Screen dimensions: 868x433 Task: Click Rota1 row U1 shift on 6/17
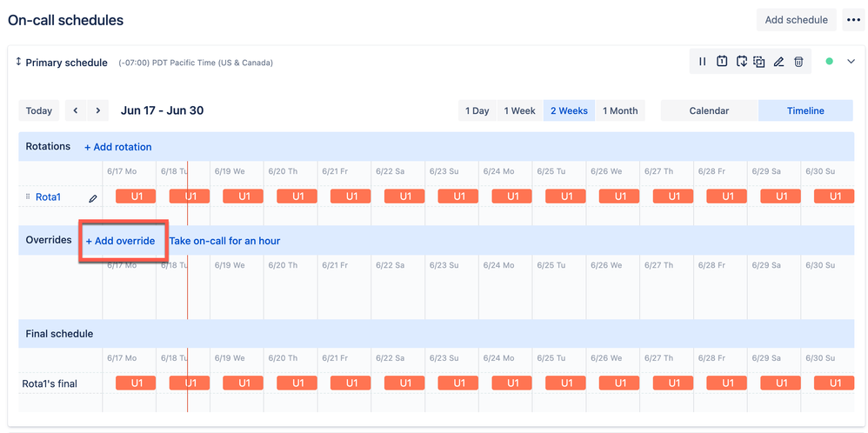pyautogui.click(x=136, y=196)
